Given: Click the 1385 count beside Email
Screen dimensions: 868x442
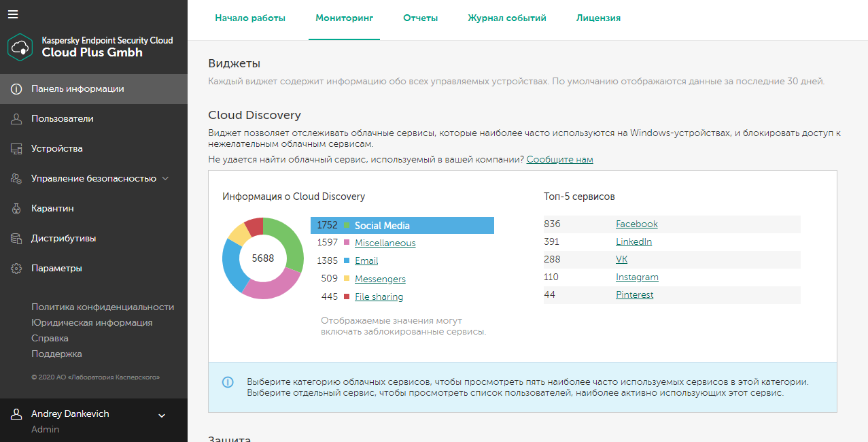Looking at the screenshot, I should click(x=328, y=261).
